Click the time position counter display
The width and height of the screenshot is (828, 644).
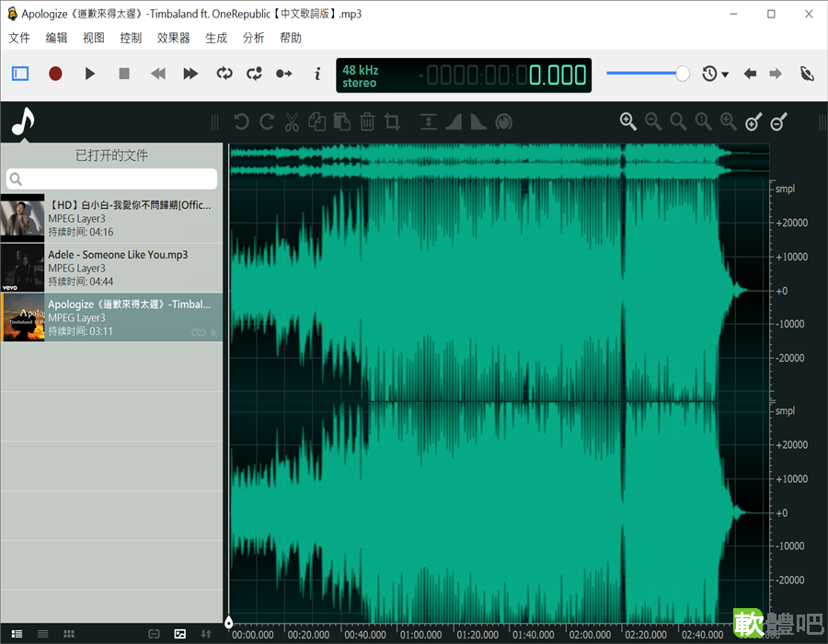pyautogui.click(x=501, y=75)
